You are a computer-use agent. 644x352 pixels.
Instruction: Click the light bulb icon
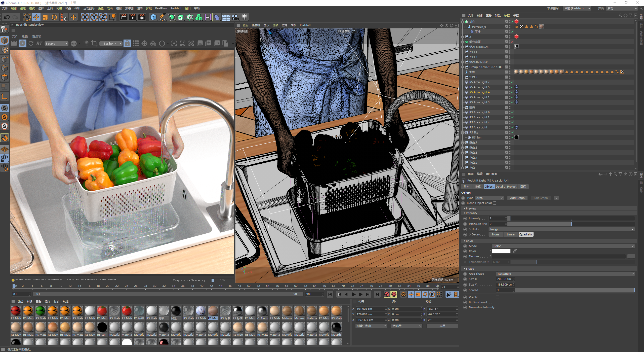pos(244,17)
